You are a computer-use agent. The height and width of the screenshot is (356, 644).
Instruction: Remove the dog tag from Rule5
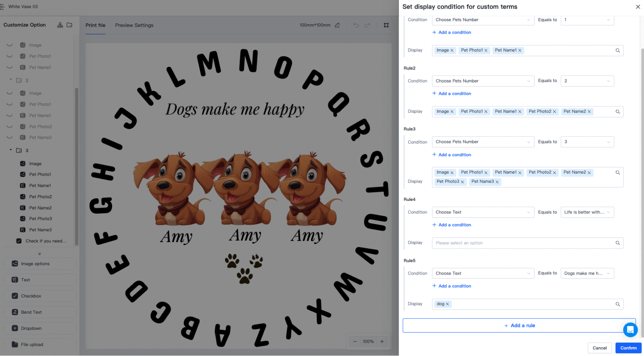tap(447, 304)
